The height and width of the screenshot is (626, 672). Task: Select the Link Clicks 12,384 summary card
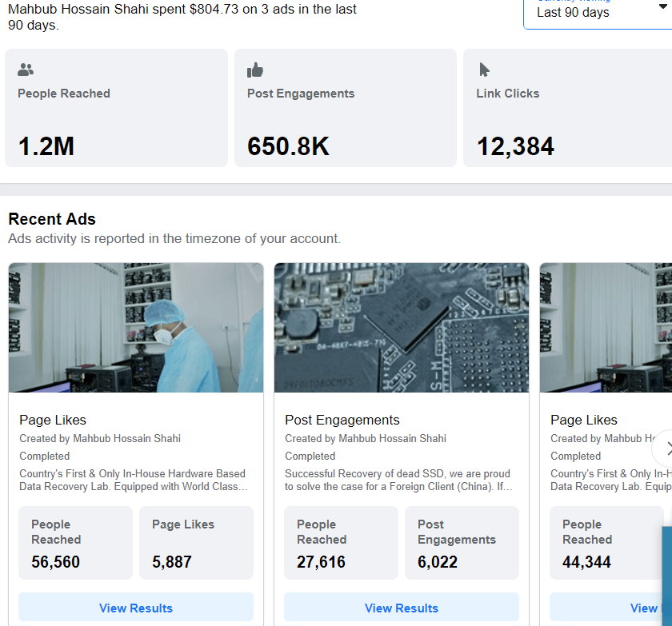pyautogui.click(x=567, y=108)
